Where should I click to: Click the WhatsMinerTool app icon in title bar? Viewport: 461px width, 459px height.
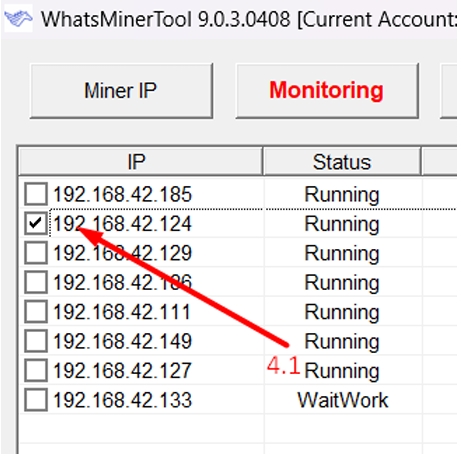[x=18, y=19]
